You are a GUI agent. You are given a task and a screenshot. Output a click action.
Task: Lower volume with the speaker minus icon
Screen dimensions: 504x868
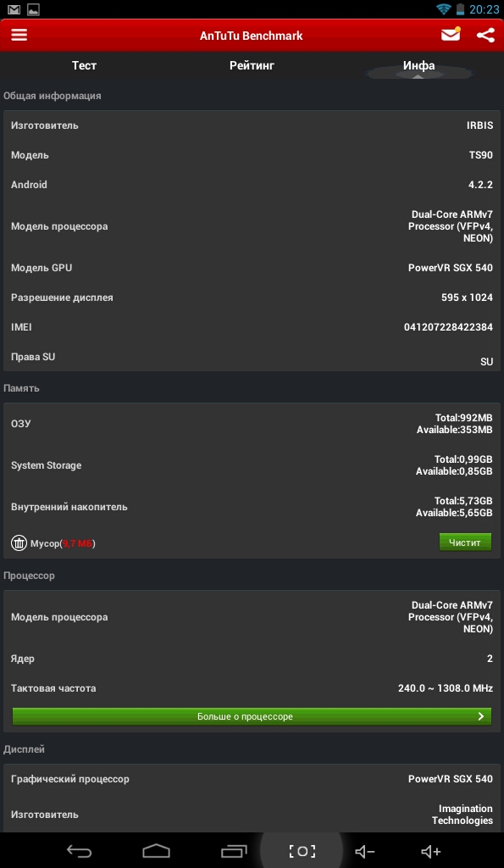365,851
